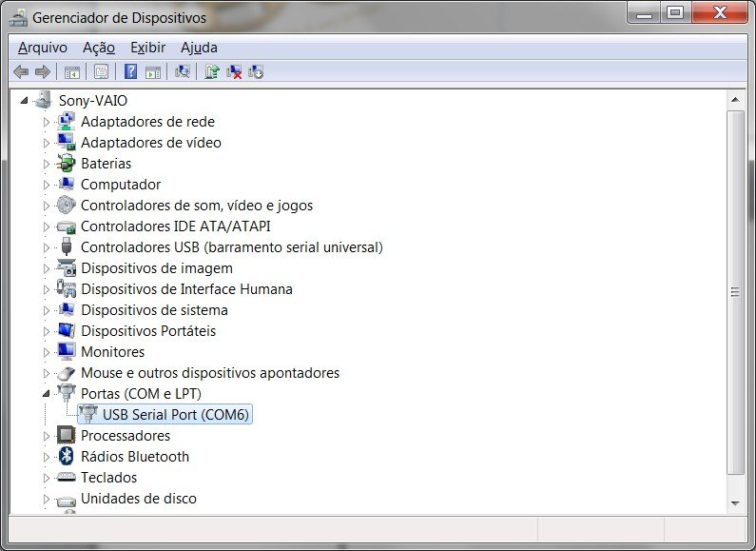Click the show/hide console tree icon

coord(71,71)
